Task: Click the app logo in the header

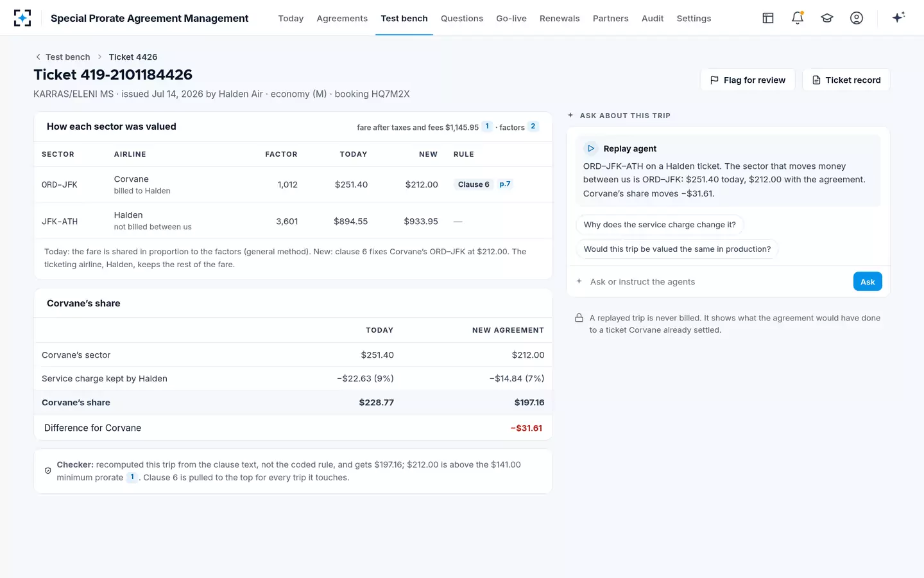Action: 22,18
